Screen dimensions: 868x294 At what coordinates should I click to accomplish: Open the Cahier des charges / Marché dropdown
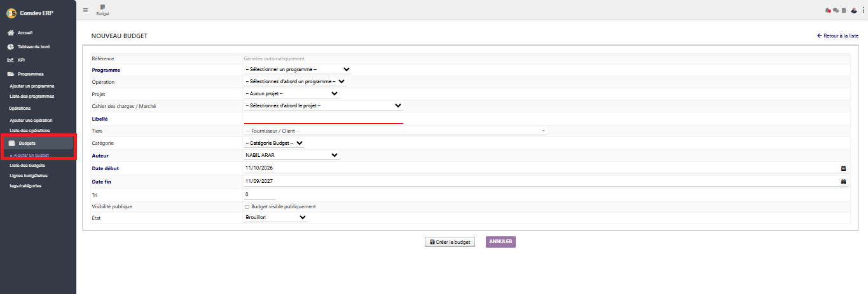coord(324,105)
